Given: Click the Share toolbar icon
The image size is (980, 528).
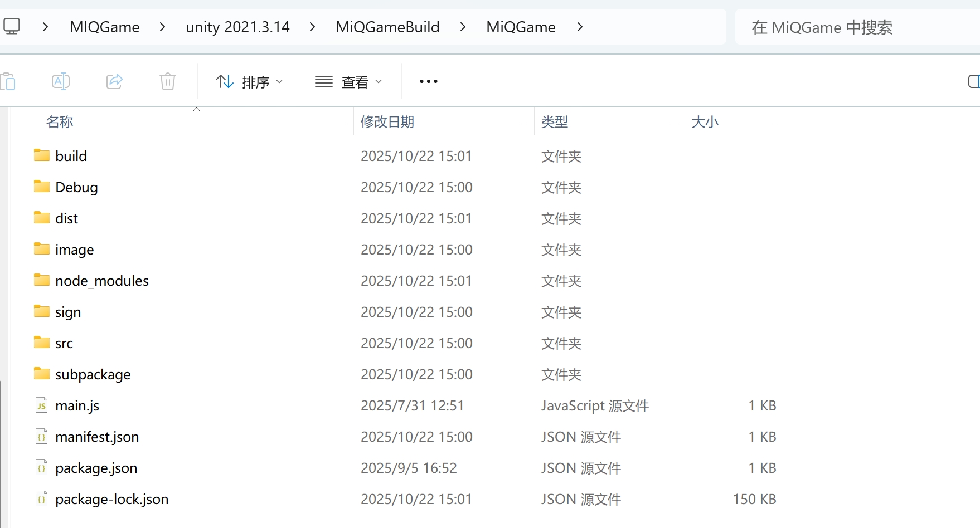Looking at the screenshot, I should (114, 81).
